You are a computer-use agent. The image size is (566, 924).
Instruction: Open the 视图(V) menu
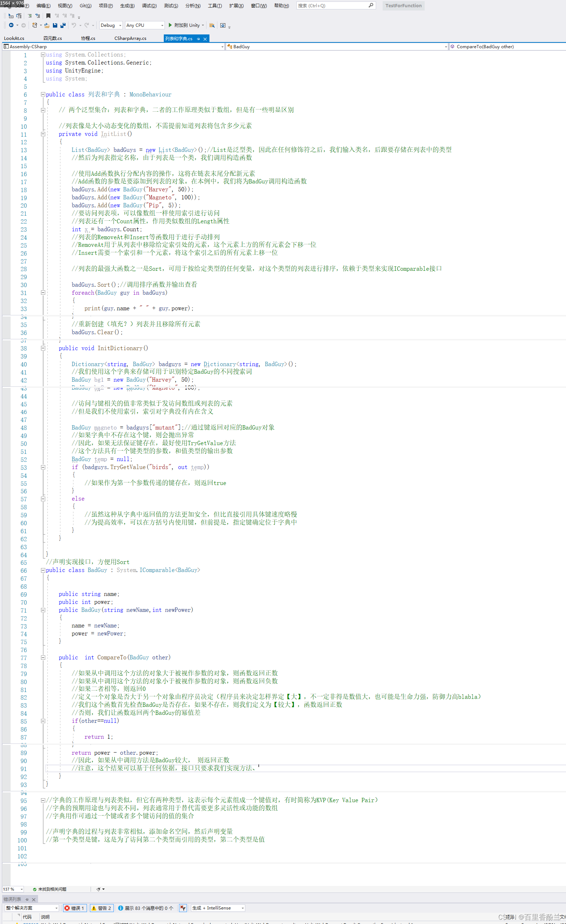coord(65,6)
